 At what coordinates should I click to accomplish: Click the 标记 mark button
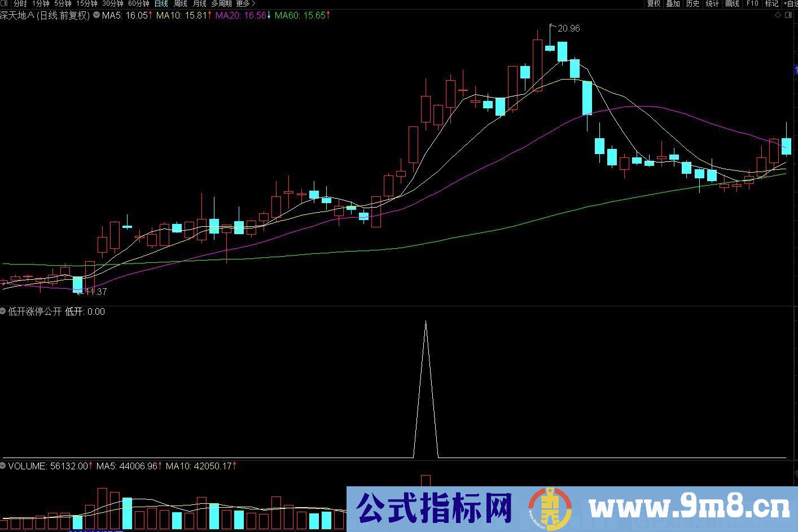(x=771, y=3)
